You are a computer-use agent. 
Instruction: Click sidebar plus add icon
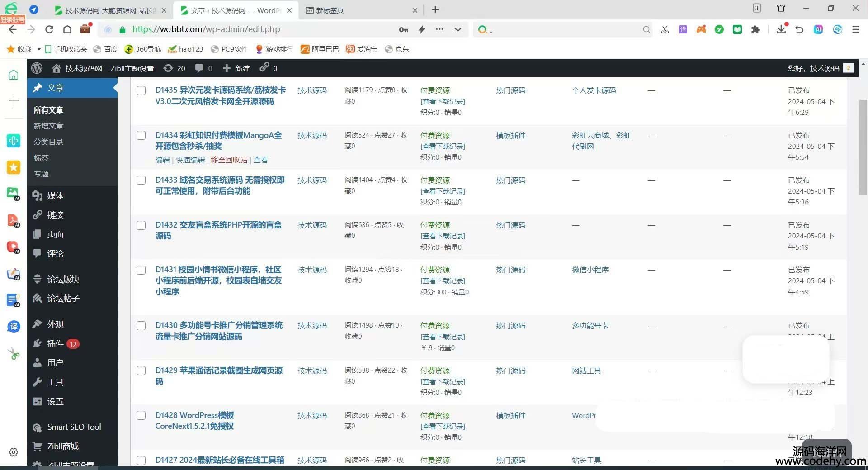(x=14, y=101)
